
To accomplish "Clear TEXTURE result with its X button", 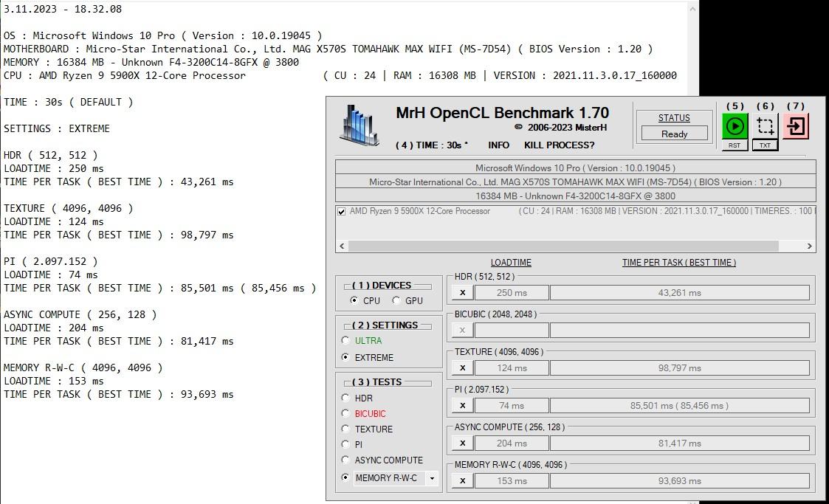I will (x=463, y=367).
